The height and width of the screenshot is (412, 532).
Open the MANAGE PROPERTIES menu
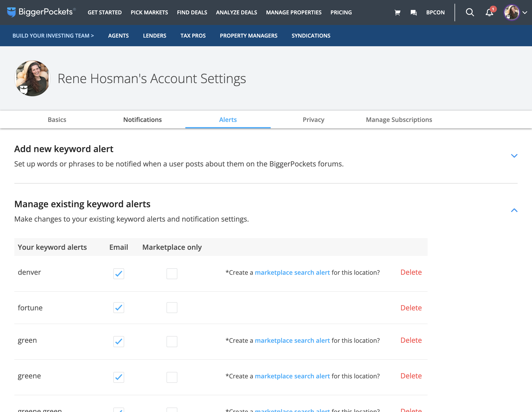pos(294,12)
